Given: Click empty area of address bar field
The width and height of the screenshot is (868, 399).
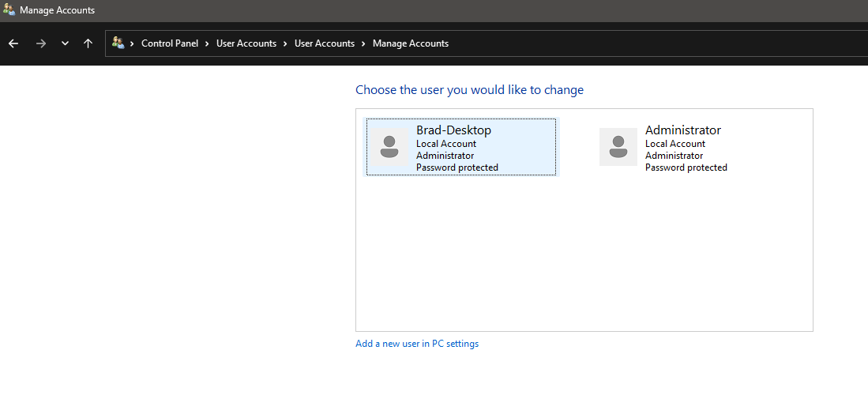Looking at the screenshot, I should [x=653, y=43].
